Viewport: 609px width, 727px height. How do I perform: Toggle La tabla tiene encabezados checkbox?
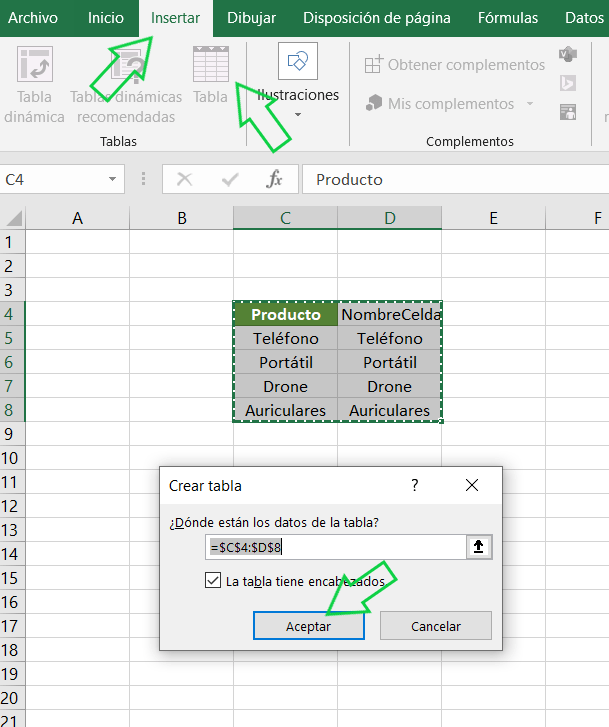click(213, 580)
